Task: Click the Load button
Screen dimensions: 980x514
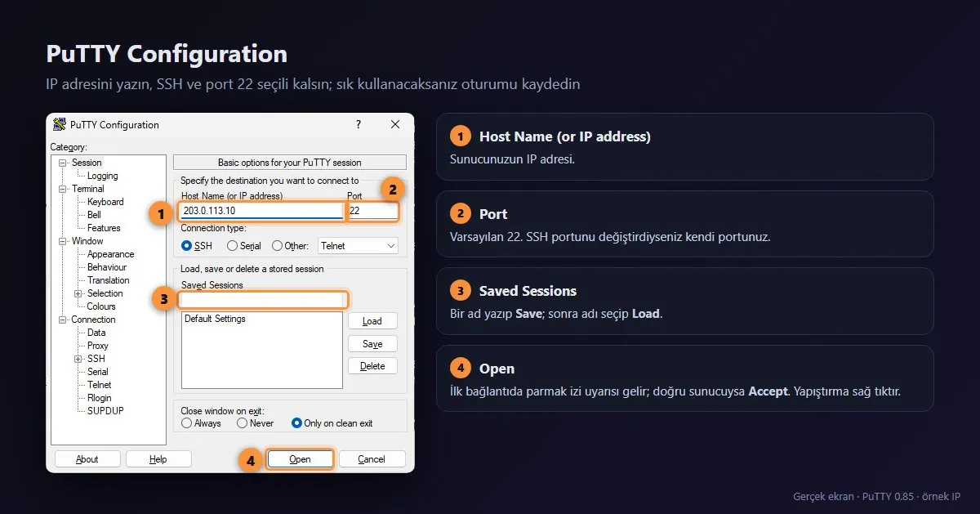Action: (x=372, y=321)
